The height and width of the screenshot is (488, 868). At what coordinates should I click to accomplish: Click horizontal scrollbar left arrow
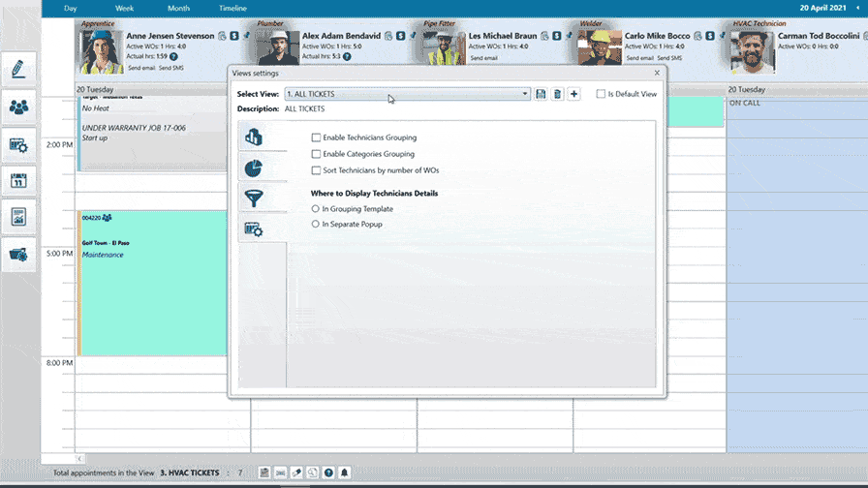(x=79, y=459)
